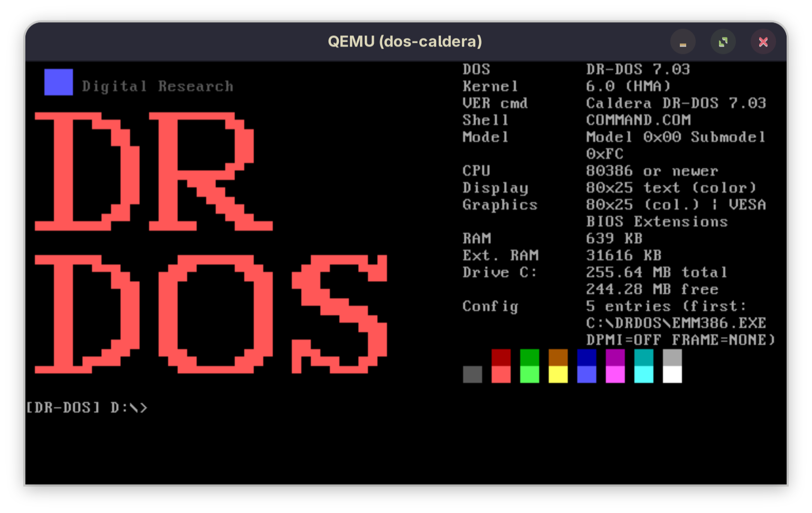812x513 pixels.
Task: Click the Drive C: label
Action: (500, 272)
